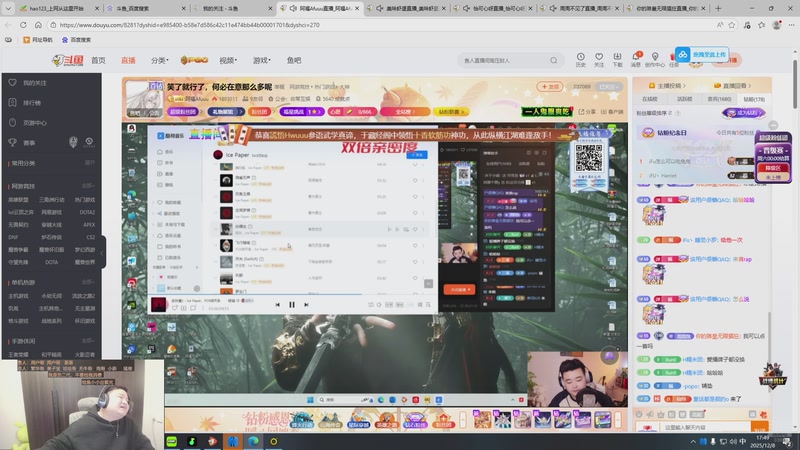Click the 中 input method indicator

742,441
